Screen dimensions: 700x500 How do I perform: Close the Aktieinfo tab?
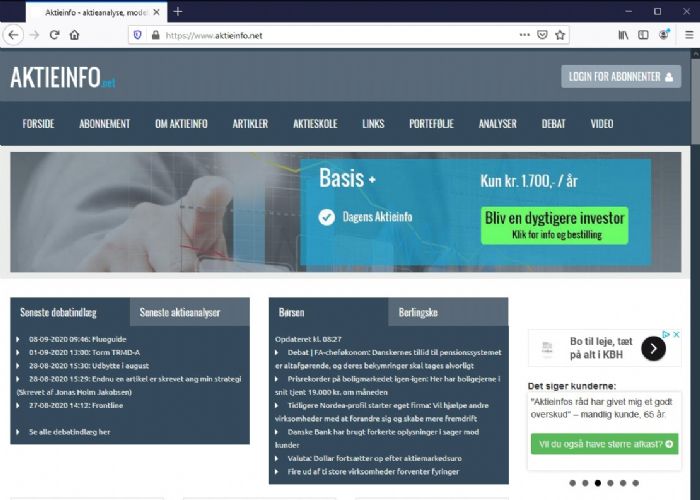click(156, 12)
